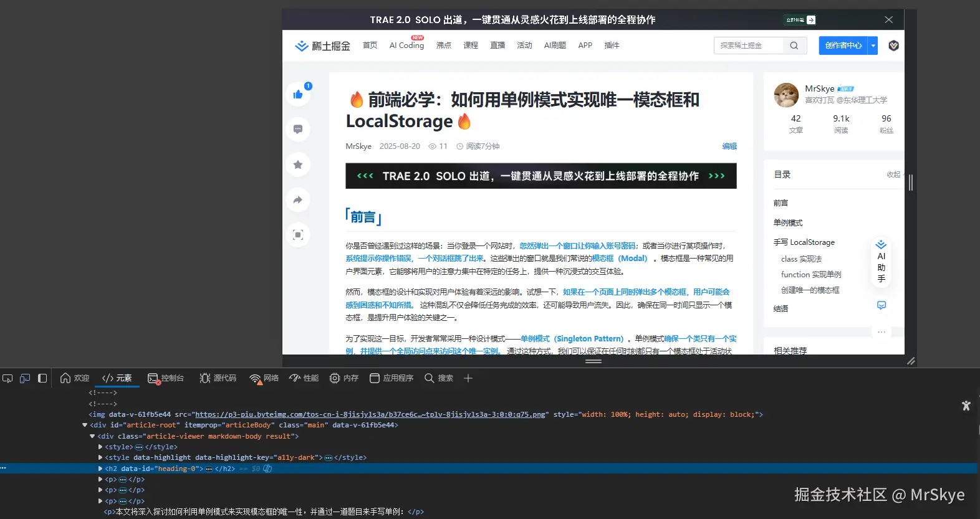
Task: Open the APP nav item
Action: (x=585, y=45)
